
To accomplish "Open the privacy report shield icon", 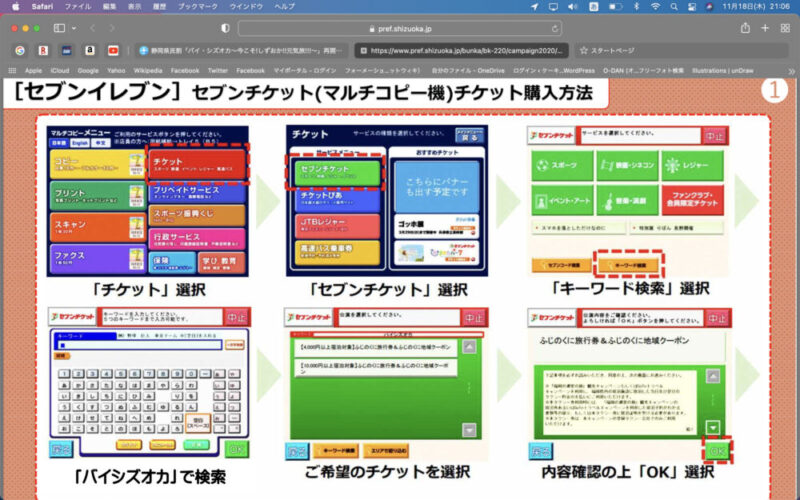I will click(225, 29).
